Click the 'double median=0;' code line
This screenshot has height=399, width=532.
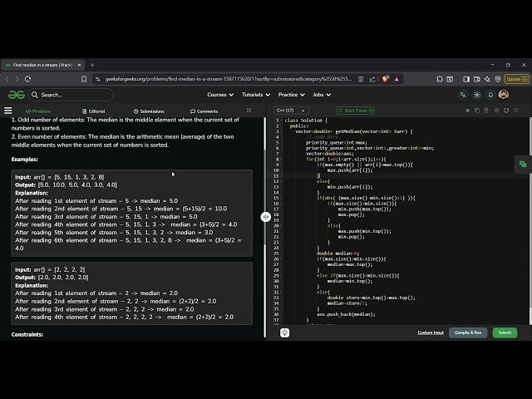point(337,253)
